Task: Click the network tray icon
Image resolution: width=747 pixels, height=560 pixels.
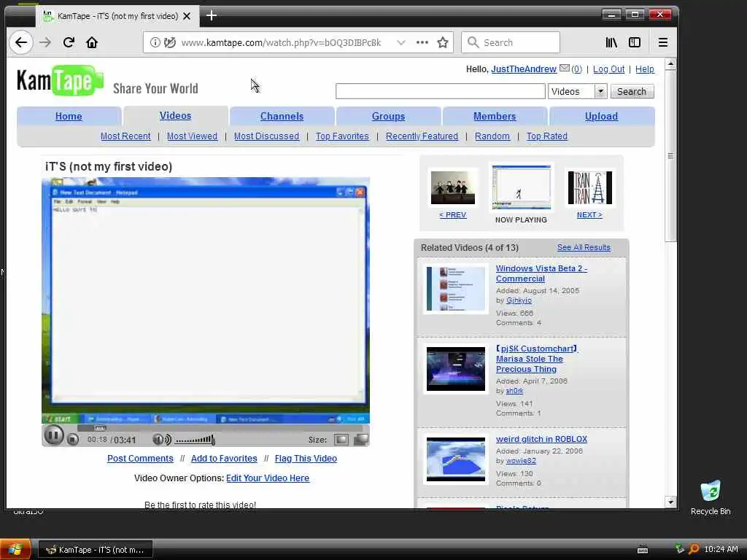Action: pos(679,548)
